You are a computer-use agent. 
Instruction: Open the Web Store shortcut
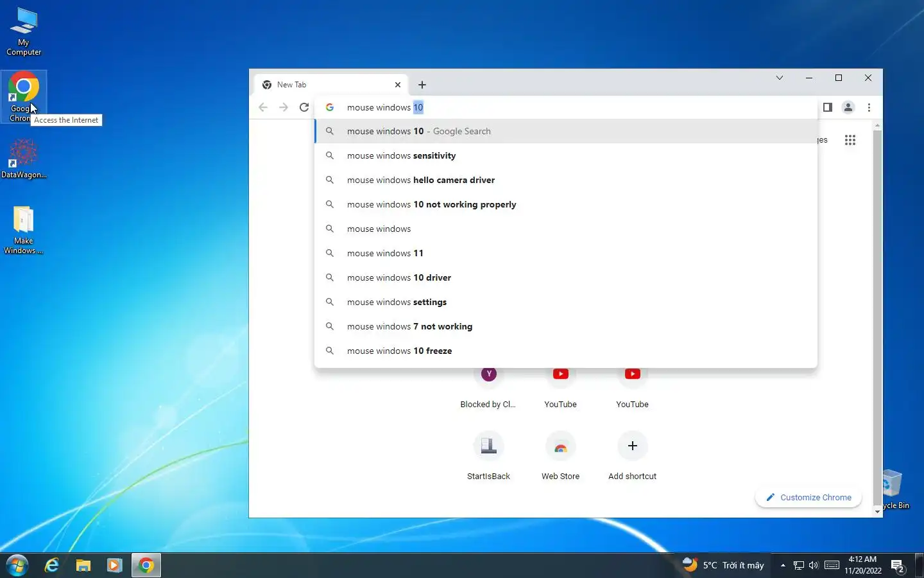pos(560,457)
